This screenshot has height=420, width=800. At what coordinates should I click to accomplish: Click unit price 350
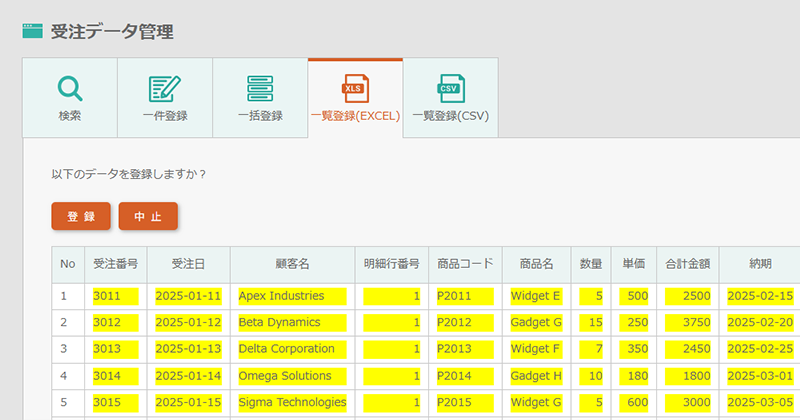coord(634,349)
